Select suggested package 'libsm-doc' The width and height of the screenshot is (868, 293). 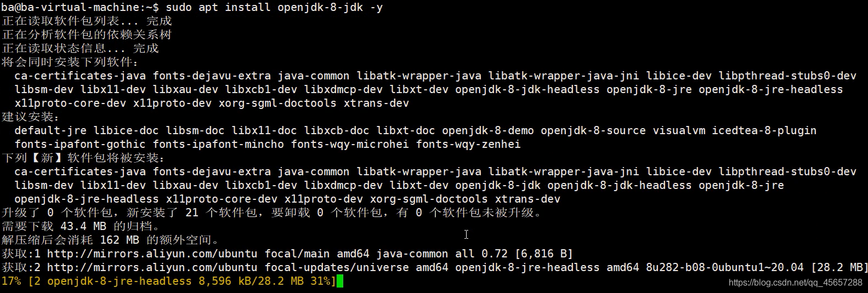coord(195,130)
